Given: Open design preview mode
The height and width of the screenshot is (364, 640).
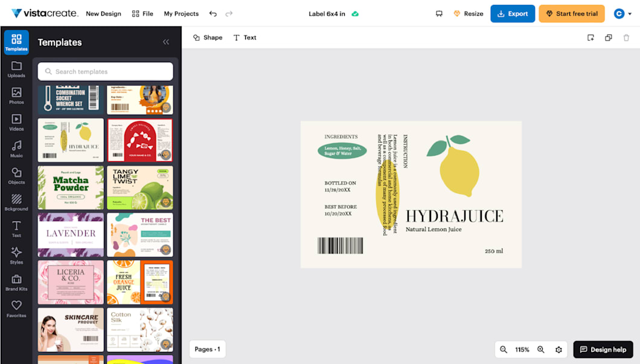Looking at the screenshot, I should 439,13.
